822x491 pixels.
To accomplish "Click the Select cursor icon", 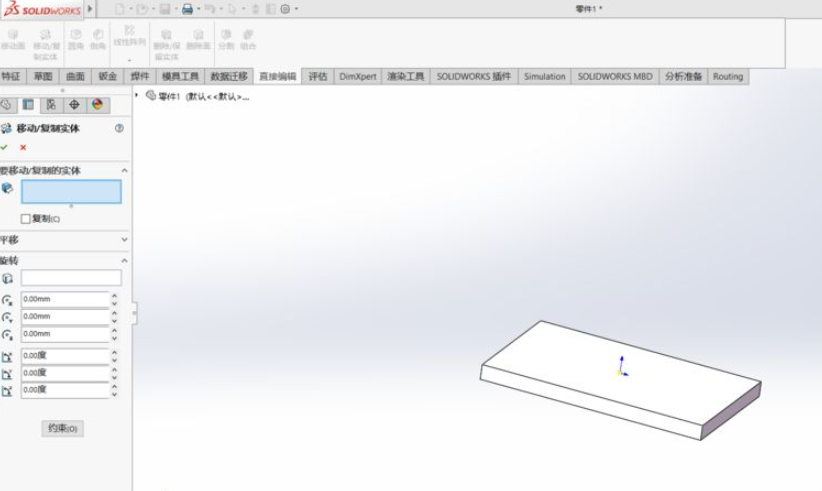I will point(232,9).
